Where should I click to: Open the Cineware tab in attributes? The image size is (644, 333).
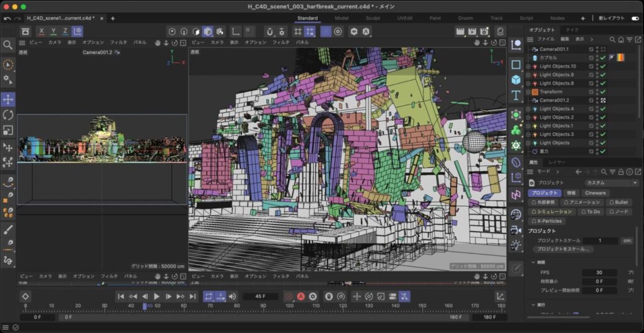595,193
